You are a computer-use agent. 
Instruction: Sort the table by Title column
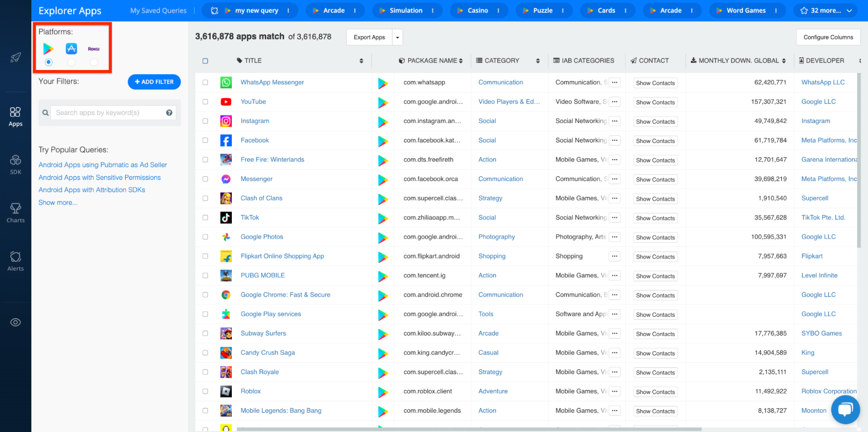coord(361,61)
